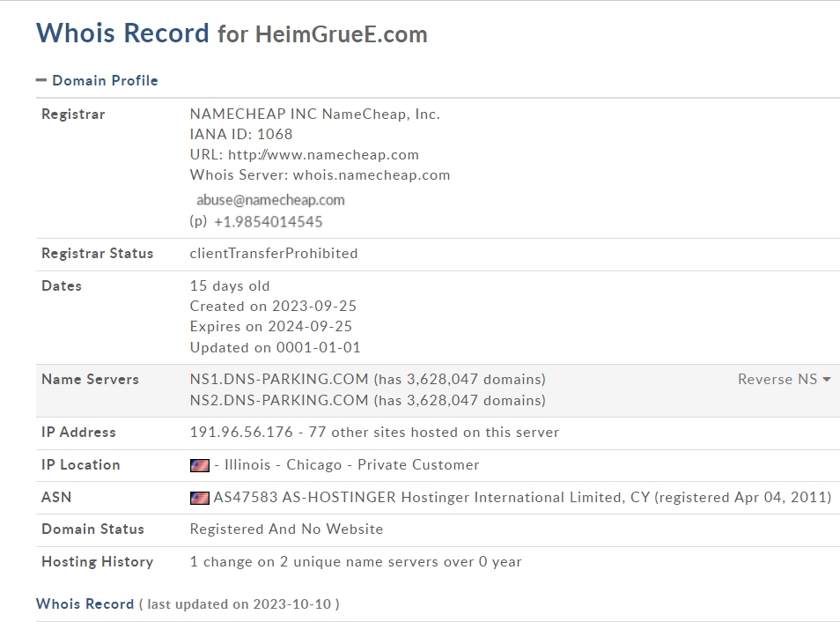This screenshot has height=622, width=840.
Task: Click the US flag in IP Location row
Action: [x=199, y=465]
